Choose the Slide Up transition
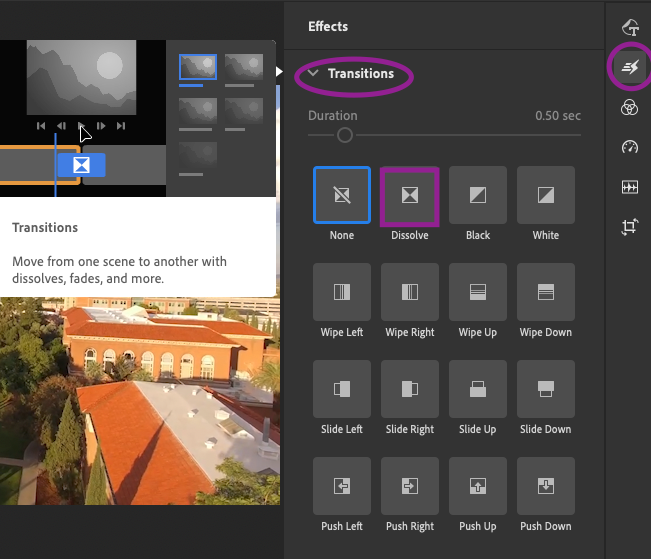The height and width of the screenshot is (559, 651). [x=478, y=389]
